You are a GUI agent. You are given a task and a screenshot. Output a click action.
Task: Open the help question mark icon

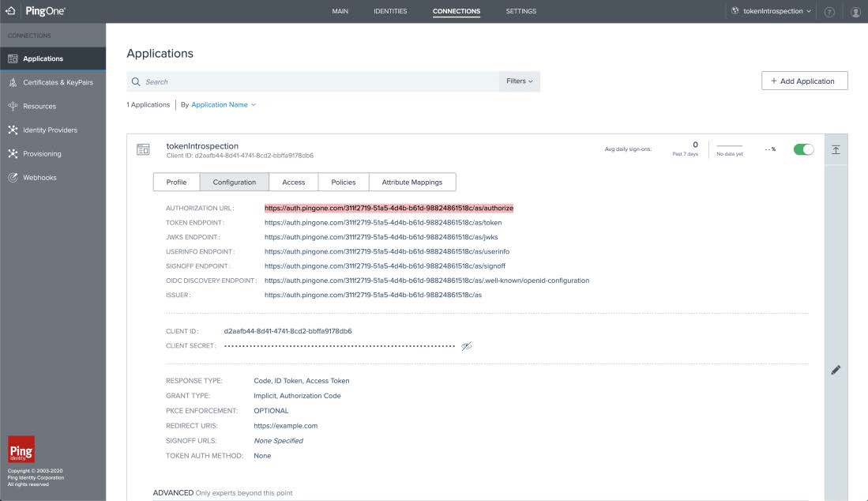point(829,12)
